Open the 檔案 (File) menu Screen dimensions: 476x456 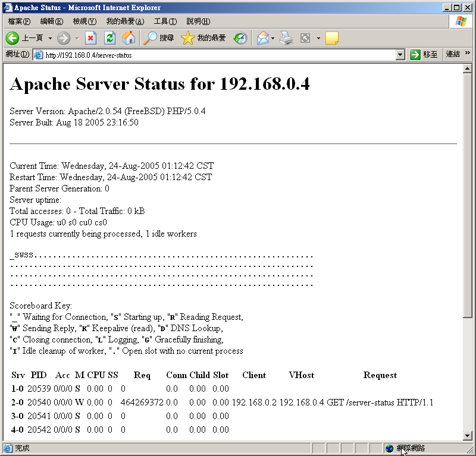point(19,21)
